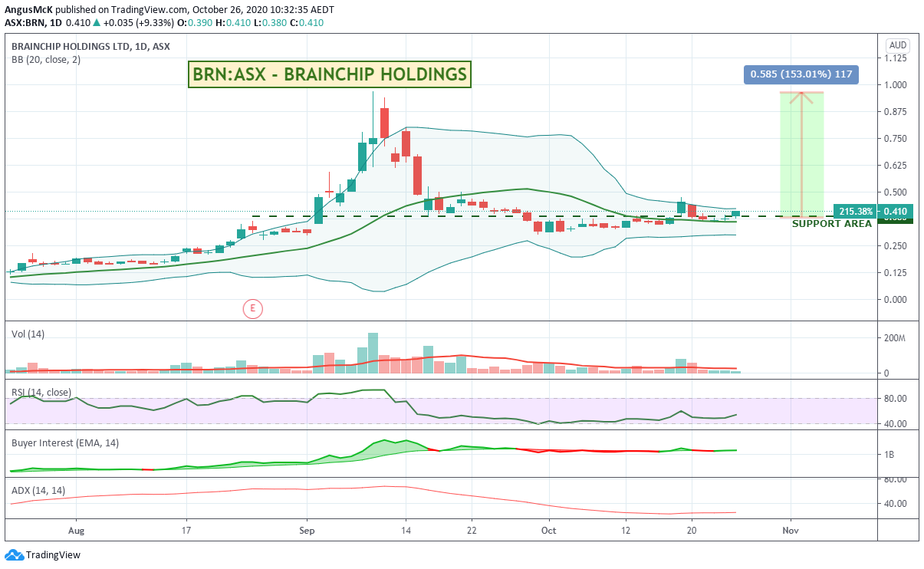The height and width of the screenshot is (569, 924).
Task: Click the AngusMcK author name
Action: [30, 8]
